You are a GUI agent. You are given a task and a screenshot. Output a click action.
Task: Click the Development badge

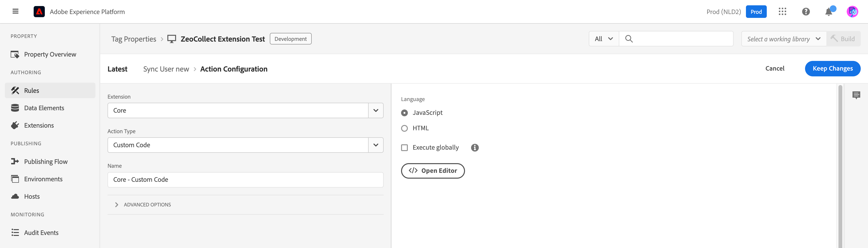point(290,39)
